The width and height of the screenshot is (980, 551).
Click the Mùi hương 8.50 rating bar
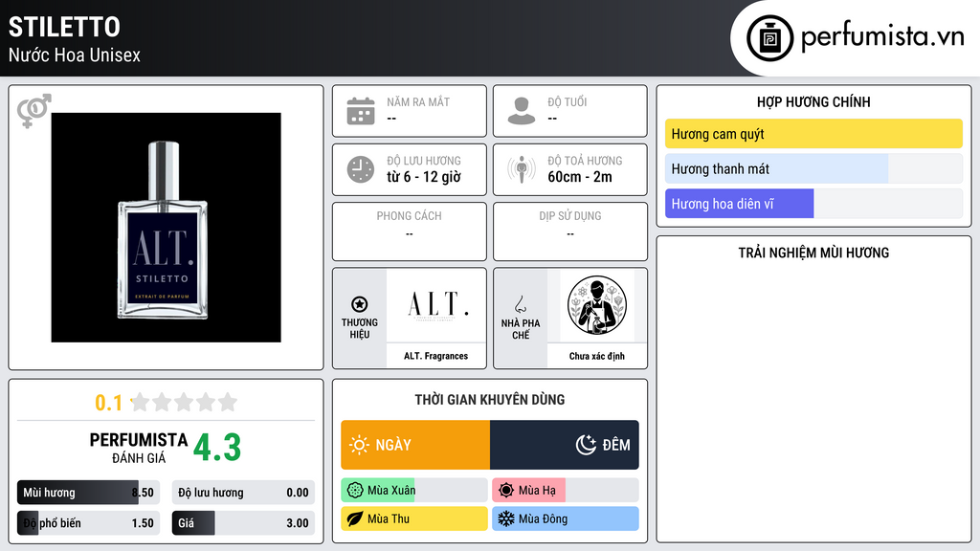(88, 493)
